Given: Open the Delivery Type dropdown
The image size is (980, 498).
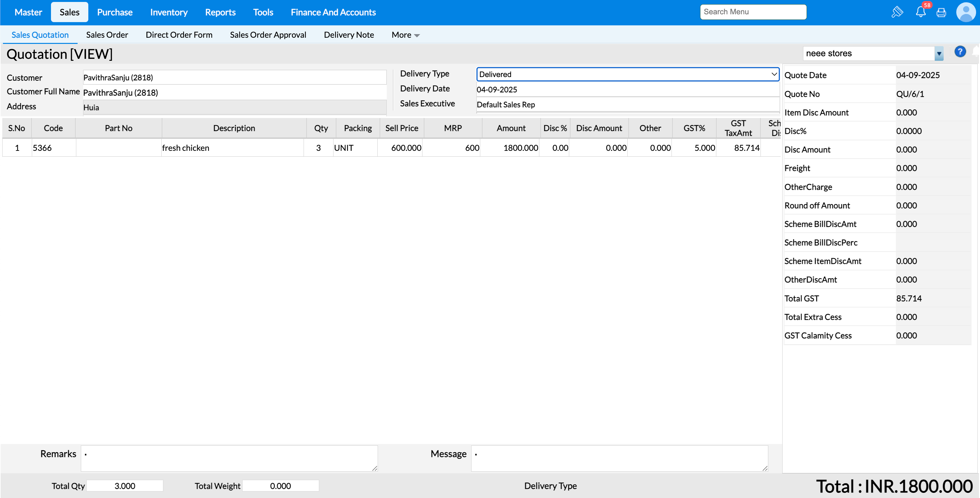Looking at the screenshot, I should pyautogui.click(x=627, y=74).
